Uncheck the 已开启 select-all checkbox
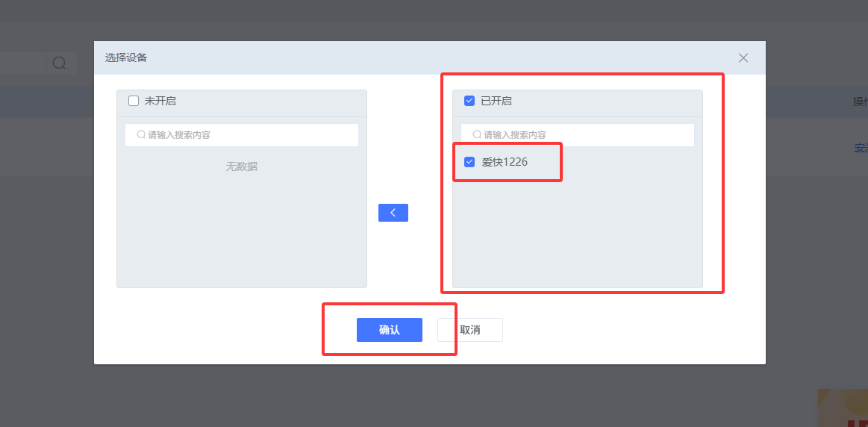This screenshot has height=427, width=868. point(469,101)
